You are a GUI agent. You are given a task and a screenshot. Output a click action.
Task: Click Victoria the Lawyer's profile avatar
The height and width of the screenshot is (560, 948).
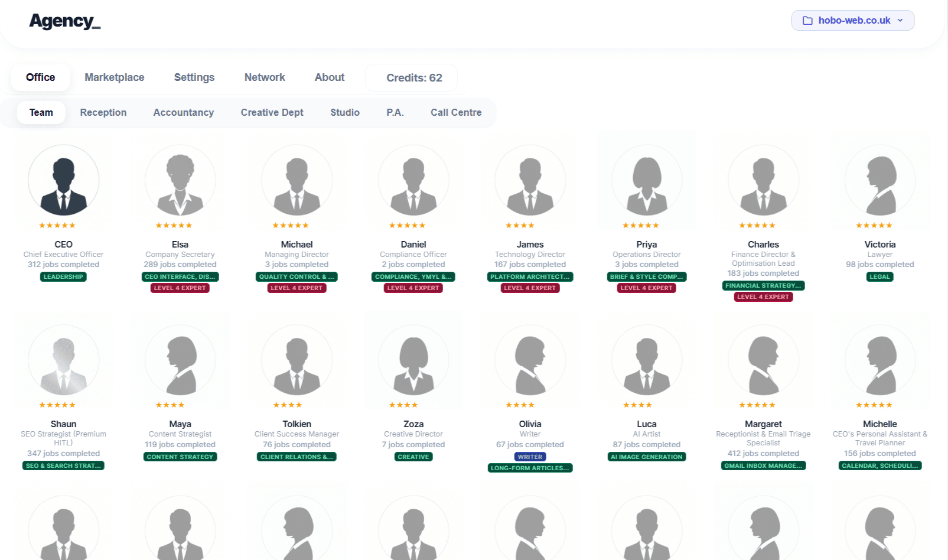[x=880, y=181]
